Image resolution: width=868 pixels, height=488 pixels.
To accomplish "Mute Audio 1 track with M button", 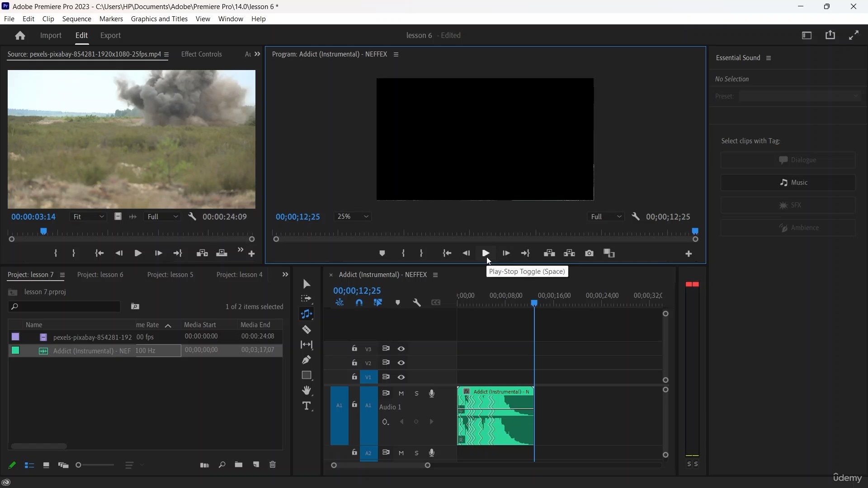I will [401, 394].
